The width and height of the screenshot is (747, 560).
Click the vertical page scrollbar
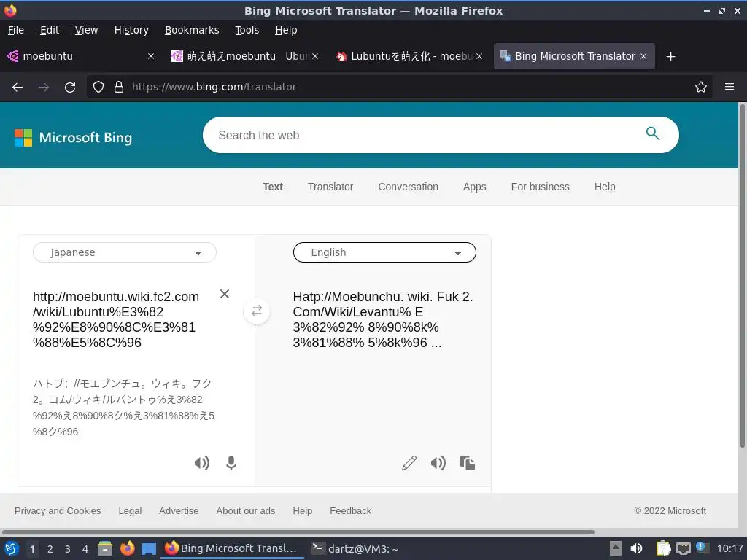coord(742,276)
